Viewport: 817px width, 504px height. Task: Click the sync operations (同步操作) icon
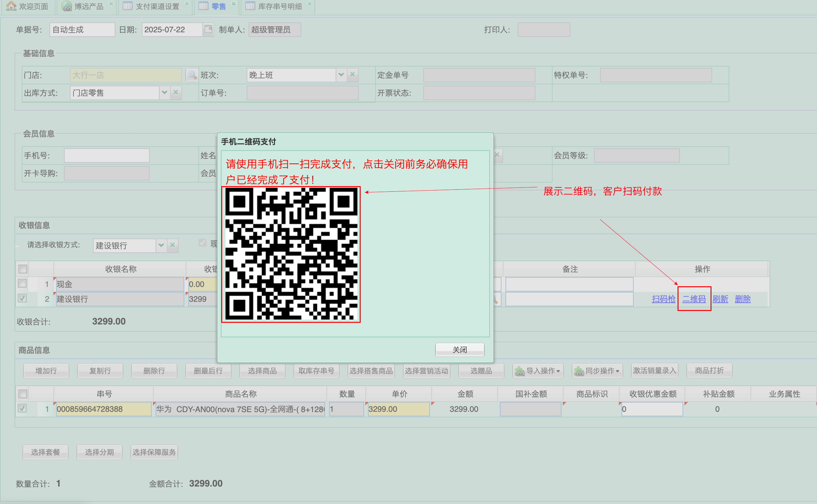(579, 371)
